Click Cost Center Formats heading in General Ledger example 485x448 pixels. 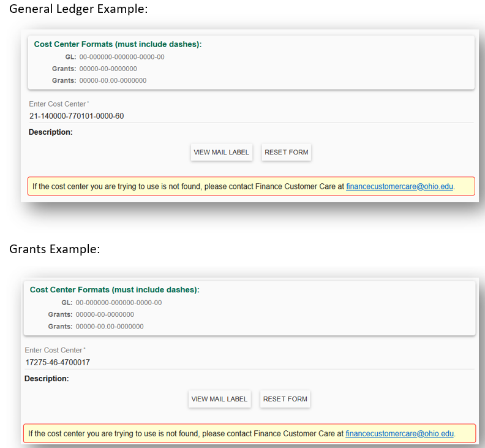(118, 44)
